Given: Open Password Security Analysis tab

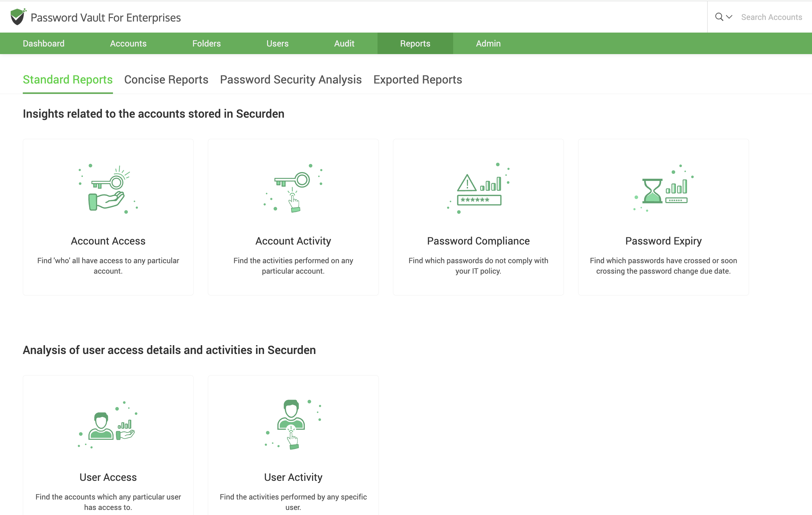Looking at the screenshot, I should click(x=290, y=79).
